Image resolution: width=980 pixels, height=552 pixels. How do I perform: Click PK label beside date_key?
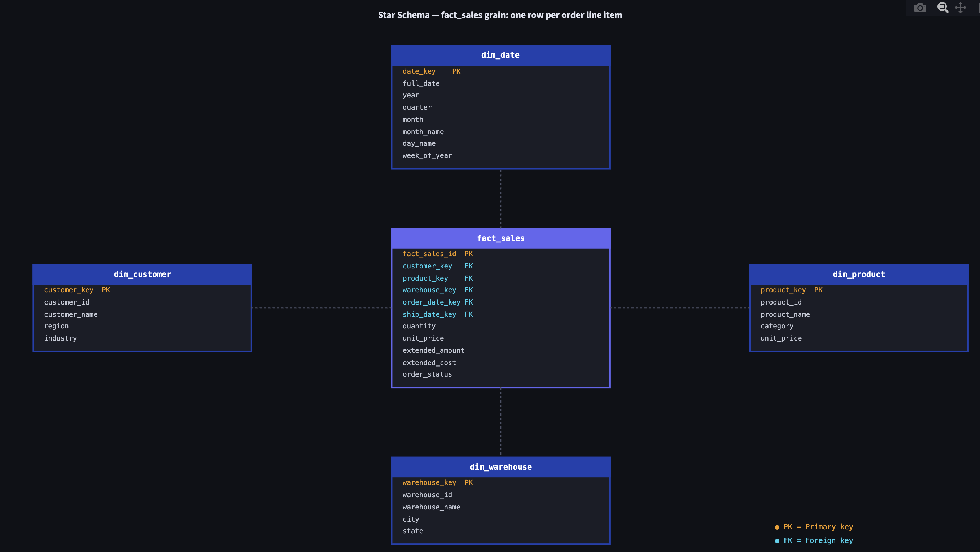tap(456, 71)
